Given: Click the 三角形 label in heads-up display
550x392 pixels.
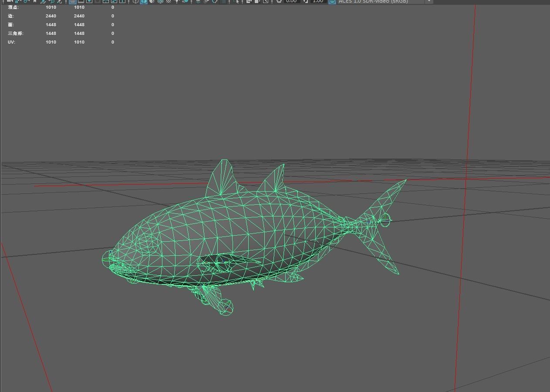Looking at the screenshot, I should (16, 34).
